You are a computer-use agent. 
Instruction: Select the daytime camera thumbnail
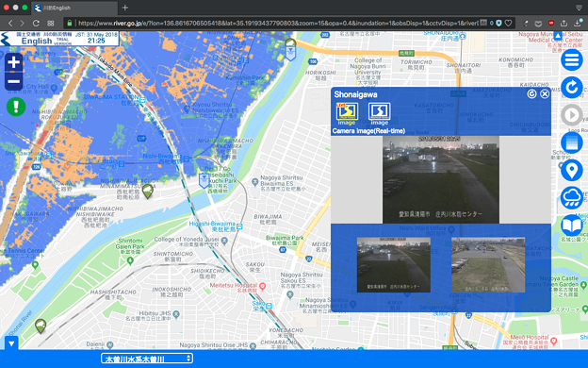tap(488, 265)
